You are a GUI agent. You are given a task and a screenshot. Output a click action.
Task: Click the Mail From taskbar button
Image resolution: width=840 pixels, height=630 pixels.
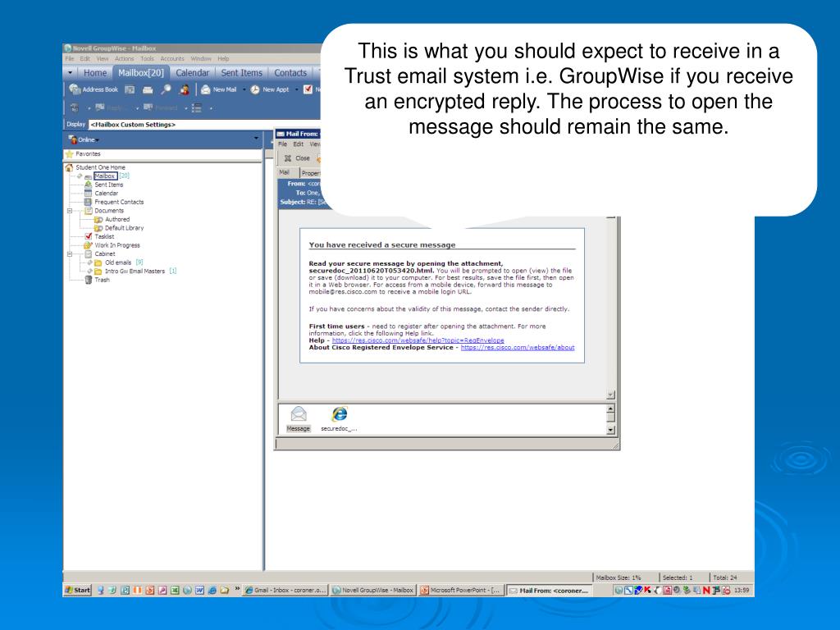[x=549, y=591]
